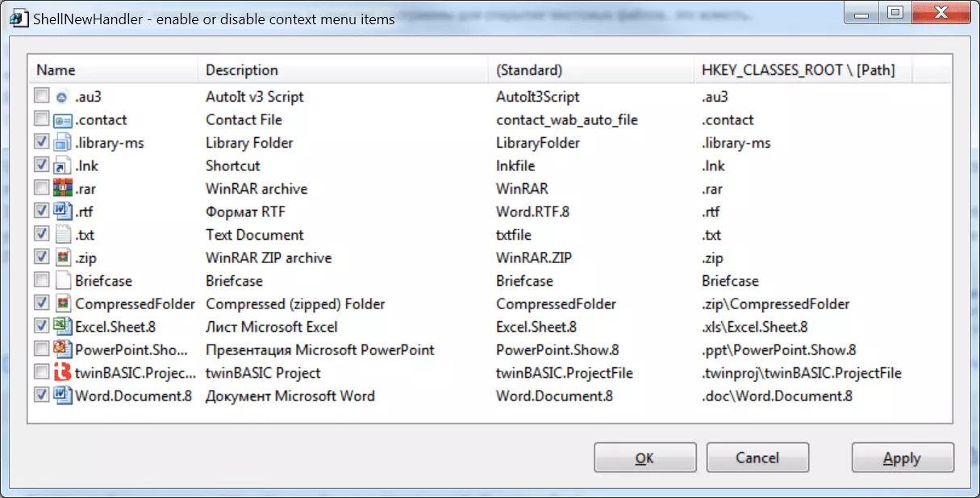980x498 pixels.
Task: Click the HKEY_CLASSES_ROOT \ [Path] column header
Action: click(803, 70)
